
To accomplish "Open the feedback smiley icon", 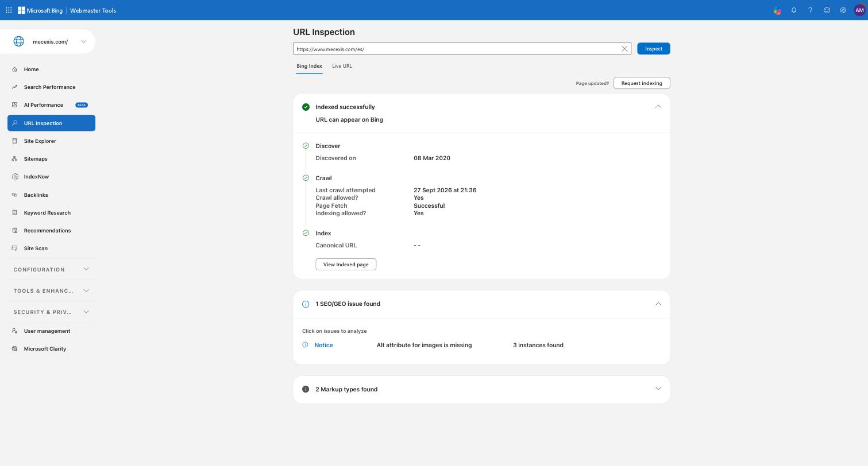I will pyautogui.click(x=827, y=10).
